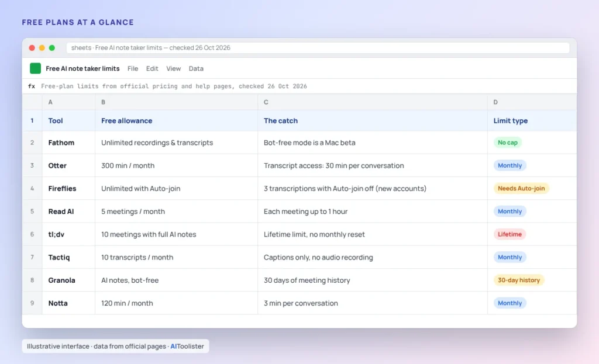Click the green spreadsheet app icon

[35, 68]
